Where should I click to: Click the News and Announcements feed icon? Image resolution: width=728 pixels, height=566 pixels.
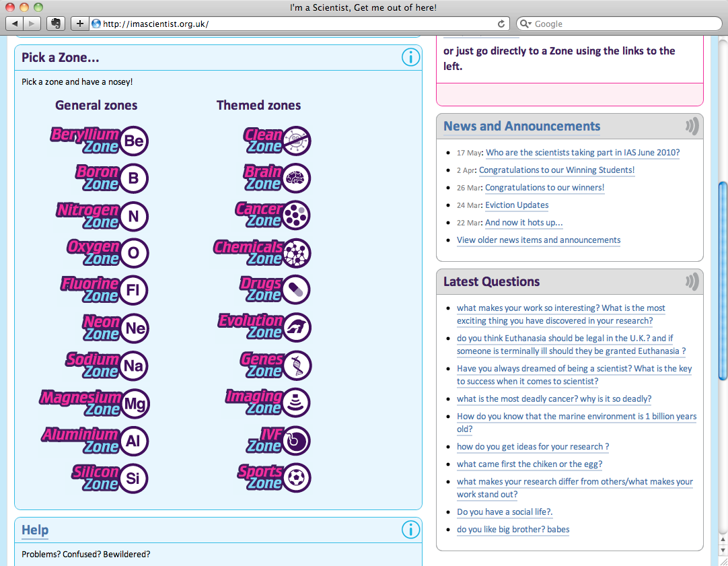[692, 127]
